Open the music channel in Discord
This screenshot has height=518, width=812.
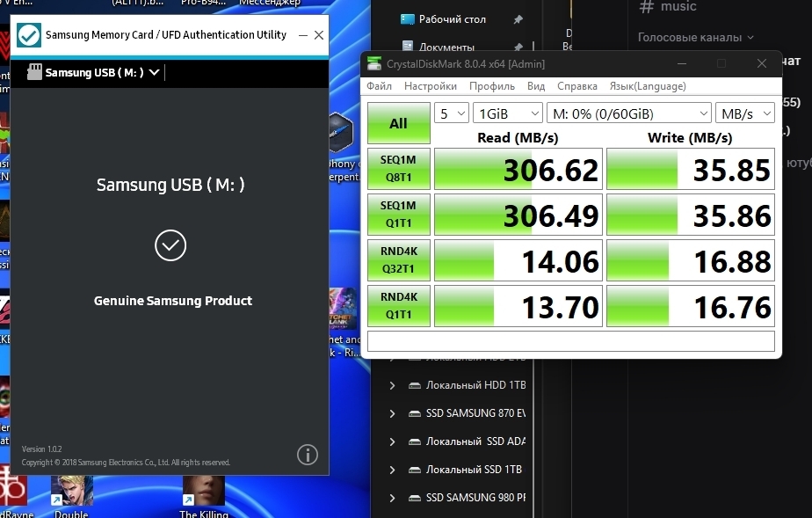678,6
